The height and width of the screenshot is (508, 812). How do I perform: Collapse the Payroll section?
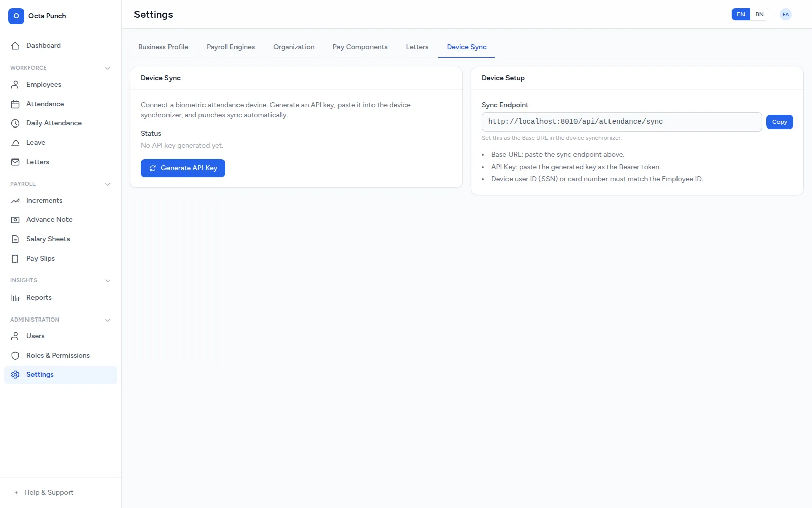[x=108, y=184]
